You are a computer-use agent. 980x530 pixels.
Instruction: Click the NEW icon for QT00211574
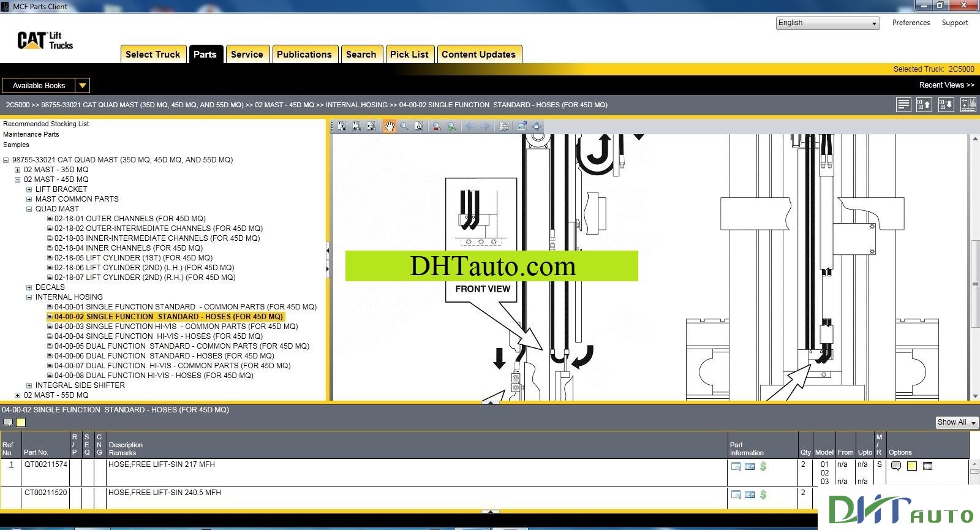click(x=750, y=466)
